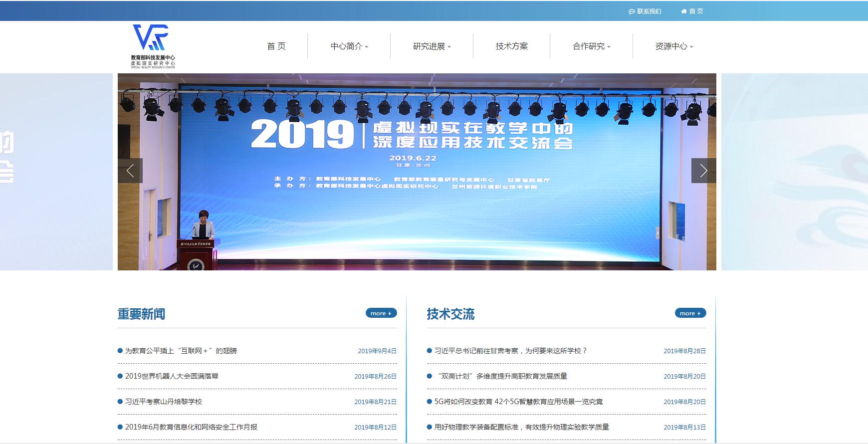Viewport: 868px width, 444px height.
Task: Go to previous carousel slide arrow
Action: point(130,171)
